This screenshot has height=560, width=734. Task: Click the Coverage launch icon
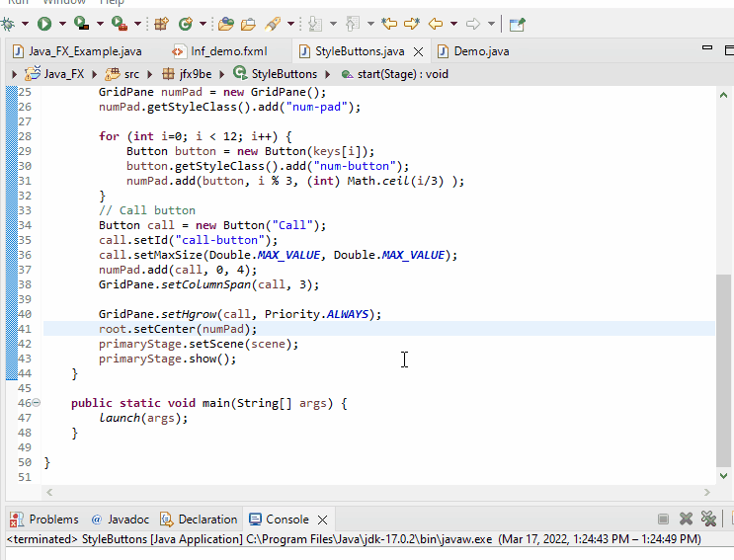point(81,23)
